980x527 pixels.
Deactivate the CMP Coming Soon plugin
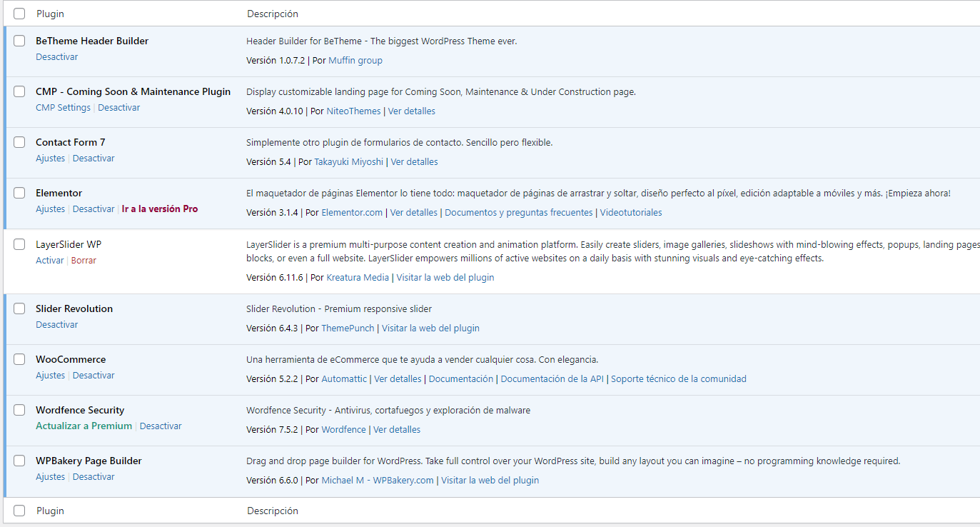click(x=119, y=108)
